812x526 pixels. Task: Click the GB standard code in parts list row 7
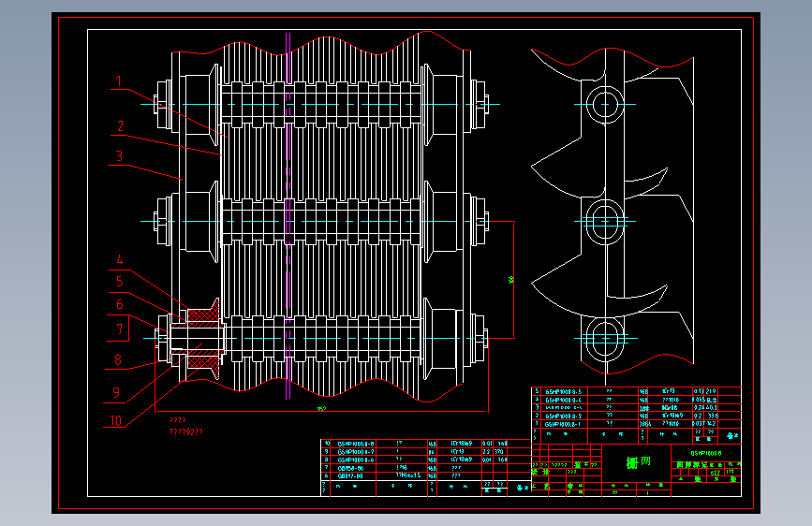pyautogui.click(x=350, y=468)
